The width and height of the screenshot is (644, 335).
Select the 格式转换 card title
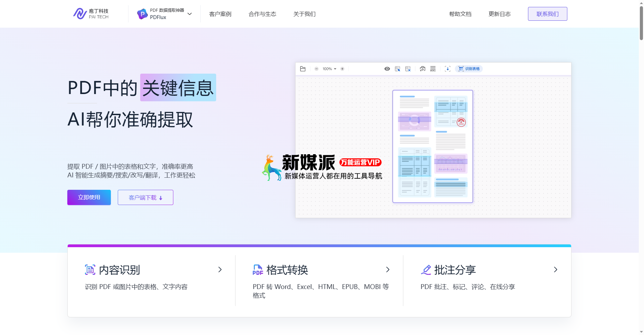(x=287, y=270)
